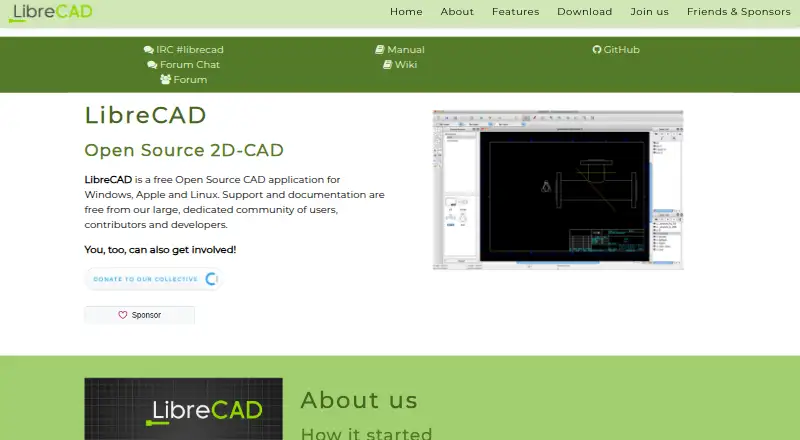Screen dimensions: 800x440
Task: Click the Manual book icon
Action: (380, 50)
